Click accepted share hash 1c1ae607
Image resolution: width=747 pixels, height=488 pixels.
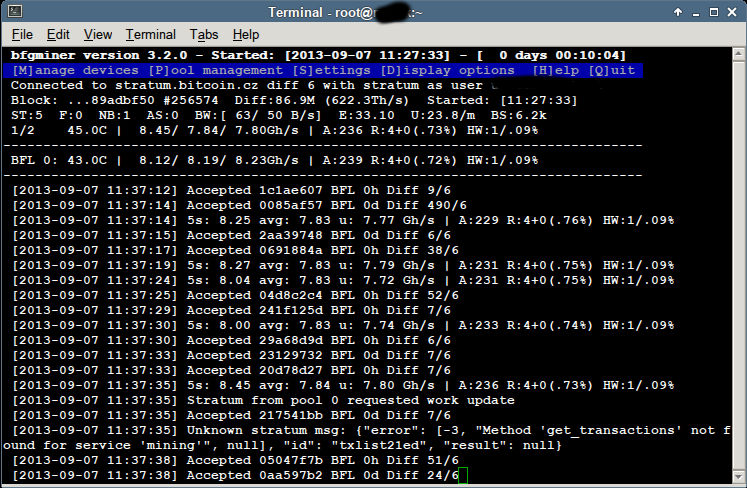pos(291,191)
